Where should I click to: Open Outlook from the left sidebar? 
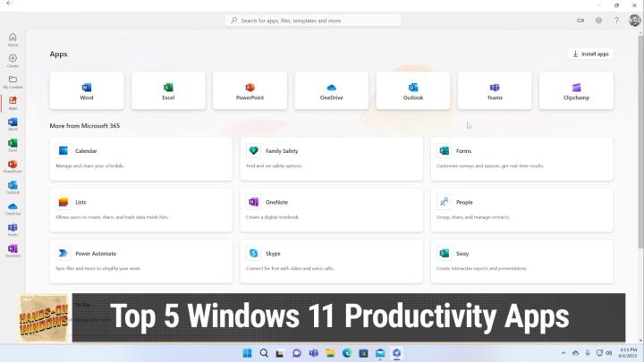(x=13, y=188)
